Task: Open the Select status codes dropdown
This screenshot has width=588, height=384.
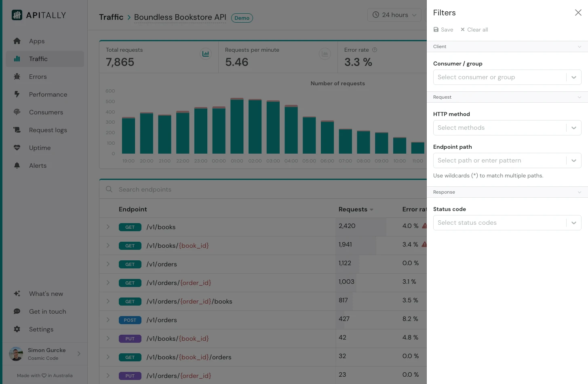Action: click(x=507, y=223)
